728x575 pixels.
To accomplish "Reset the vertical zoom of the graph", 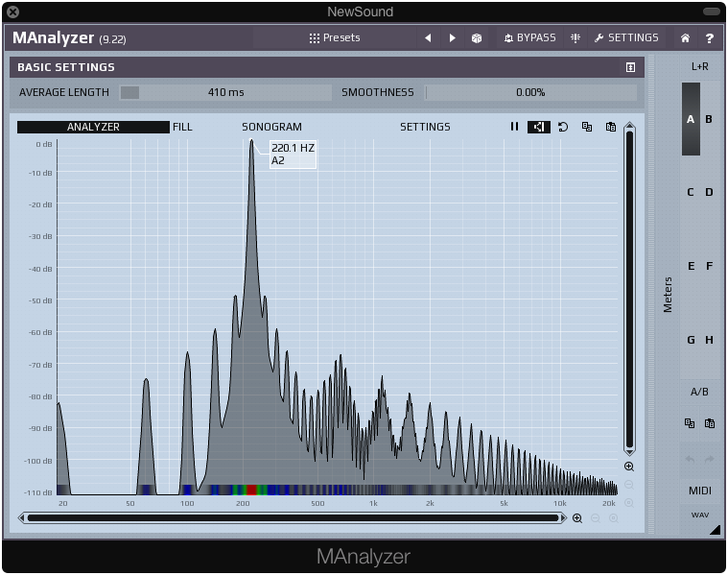I will pyautogui.click(x=629, y=503).
